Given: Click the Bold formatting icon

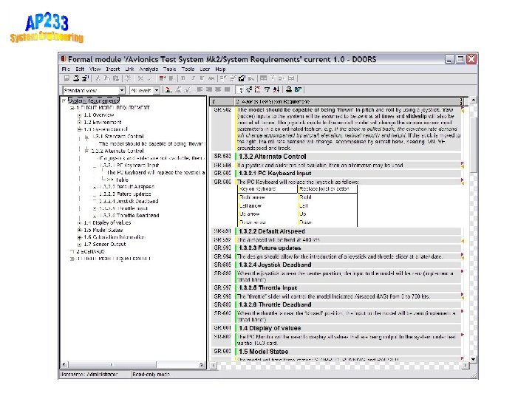Looking at the screenshot, I should 183,78.
